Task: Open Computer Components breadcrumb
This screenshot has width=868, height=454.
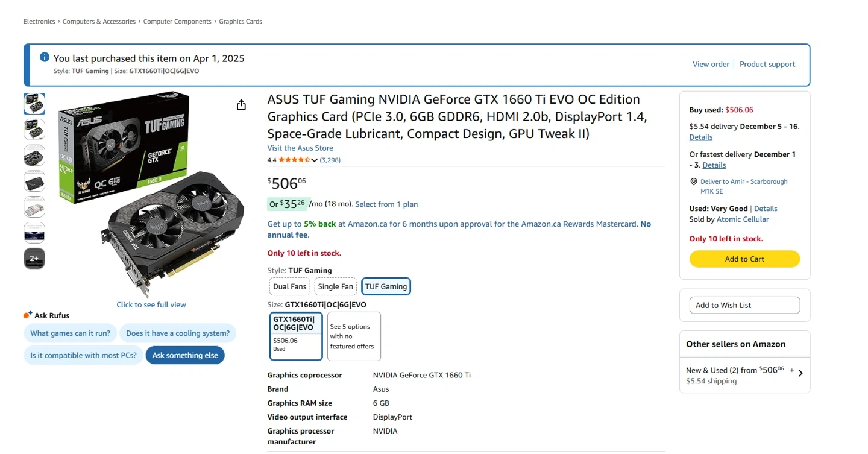Action: point(177,22)
